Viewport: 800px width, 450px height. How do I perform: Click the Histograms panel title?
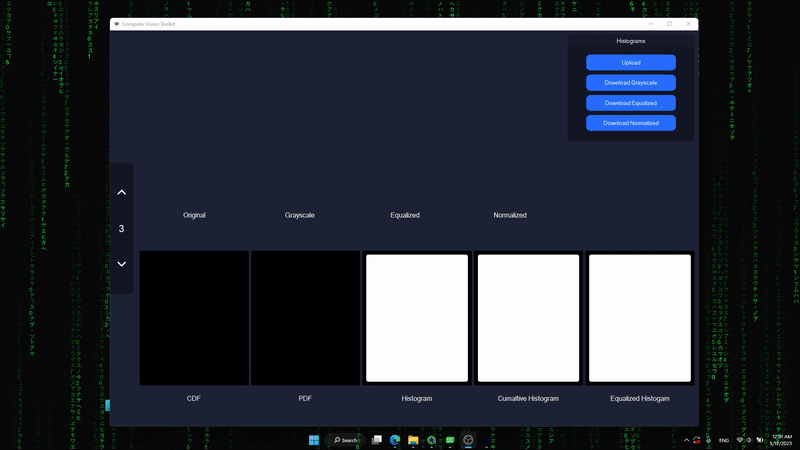pos(631,41)
